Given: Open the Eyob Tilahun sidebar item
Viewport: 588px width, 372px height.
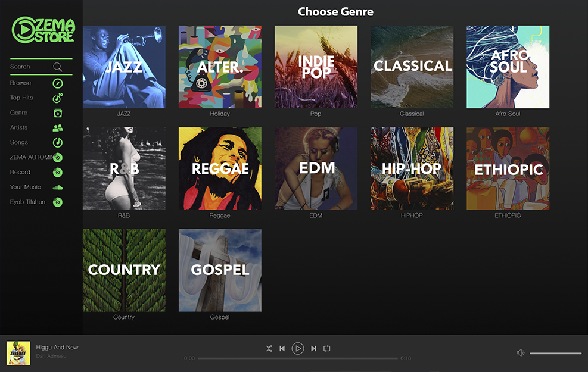Looking at the screenshot, I should (28, 202).
